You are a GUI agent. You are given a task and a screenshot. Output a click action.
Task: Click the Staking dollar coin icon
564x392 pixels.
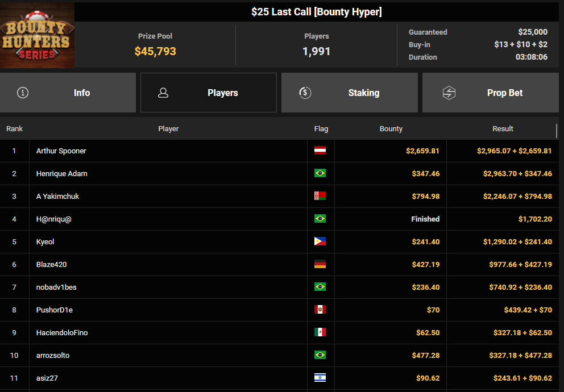305,93
